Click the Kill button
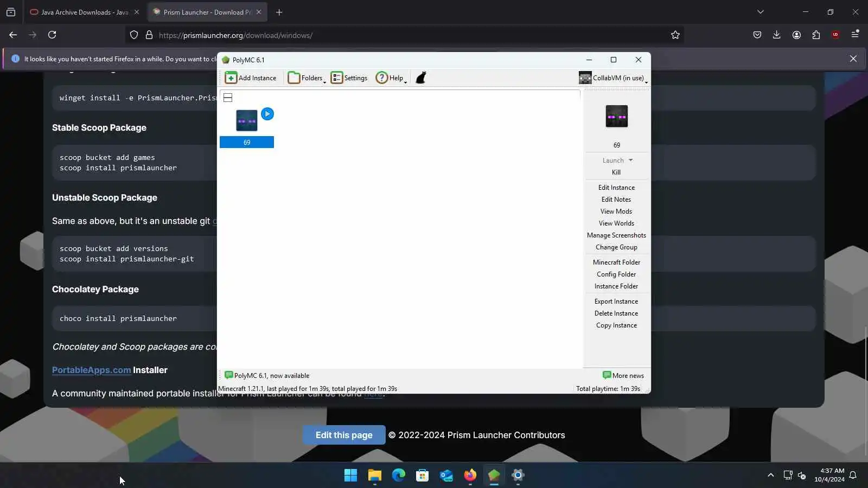The height and width of the screenshot is (488, 868). click(x=616, y=172)
